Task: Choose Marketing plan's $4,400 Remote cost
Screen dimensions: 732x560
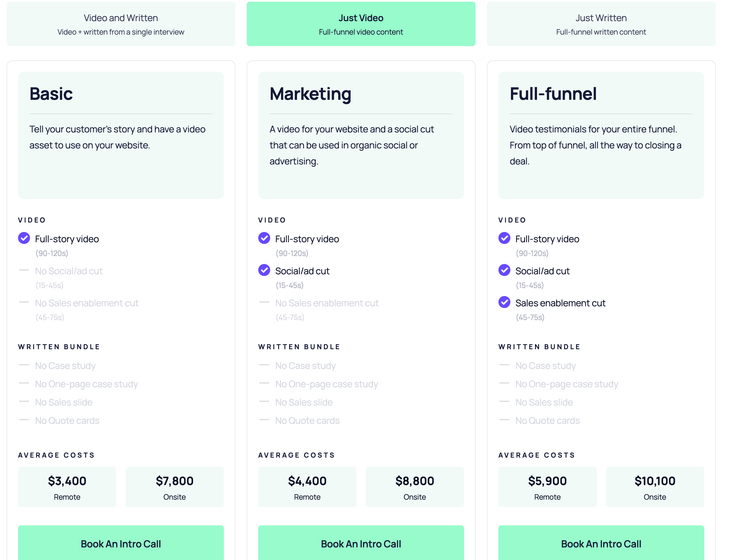Action: coord(307,486)
